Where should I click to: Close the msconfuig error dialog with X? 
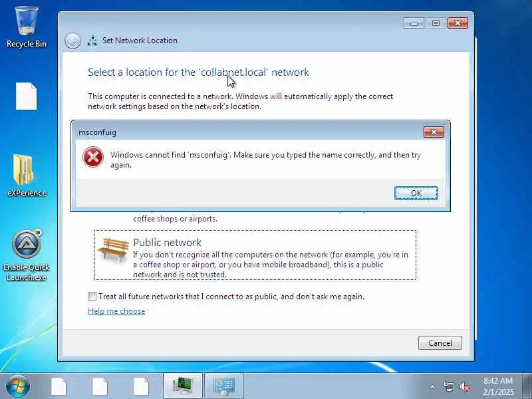click(434, 132)
